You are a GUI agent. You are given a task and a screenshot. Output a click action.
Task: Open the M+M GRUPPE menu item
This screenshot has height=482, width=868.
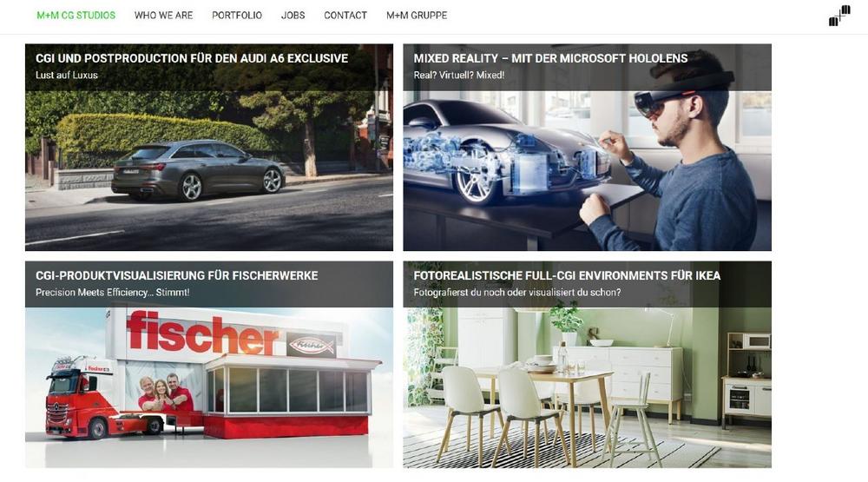(x=417, y=16)
